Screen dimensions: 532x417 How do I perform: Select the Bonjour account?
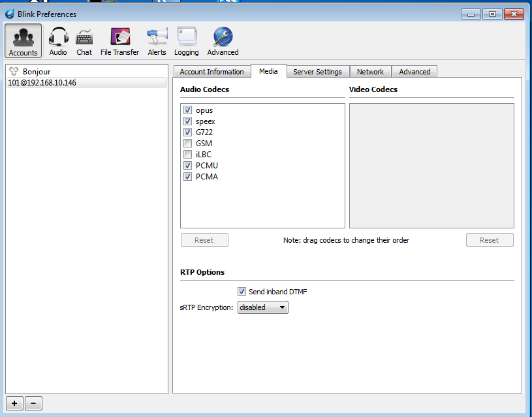point(37,71)
